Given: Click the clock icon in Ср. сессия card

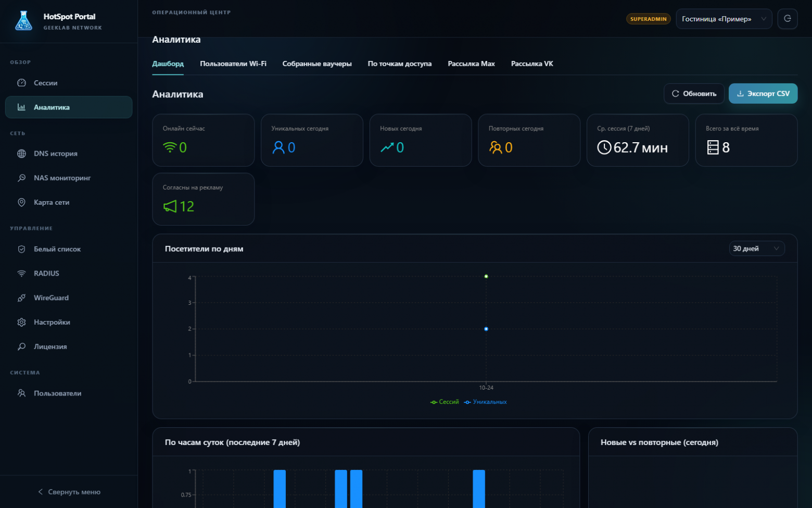Looking at the screenshot, I should tap(604, 147).
